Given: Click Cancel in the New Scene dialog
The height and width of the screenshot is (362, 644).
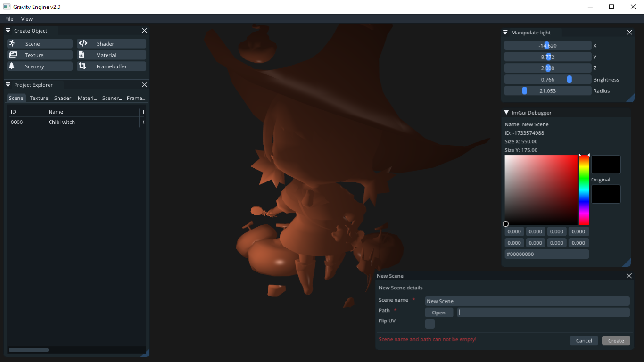Looking at the screenshot, I should [x=584, y=340].
